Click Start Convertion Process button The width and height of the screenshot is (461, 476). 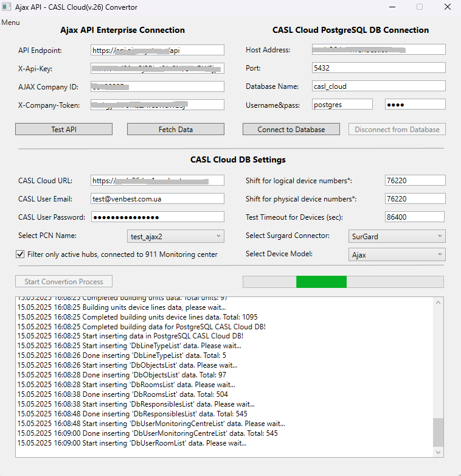coord(64,281)
